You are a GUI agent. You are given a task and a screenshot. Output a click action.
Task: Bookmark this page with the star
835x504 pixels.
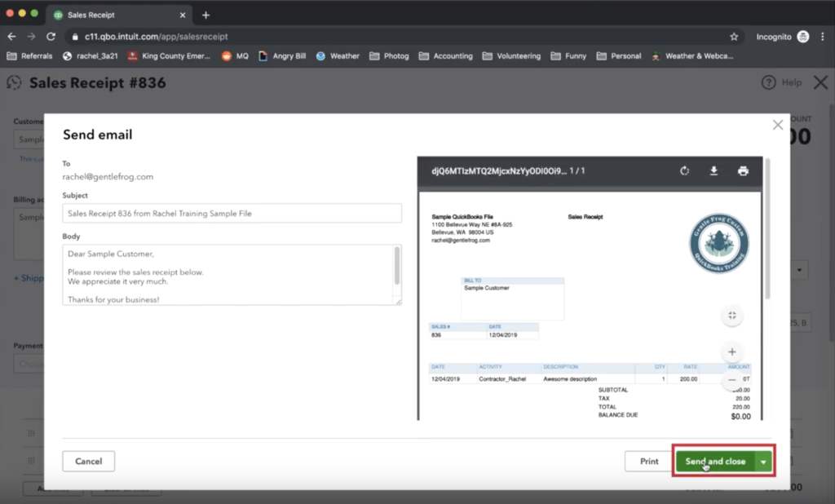point(734,37)
